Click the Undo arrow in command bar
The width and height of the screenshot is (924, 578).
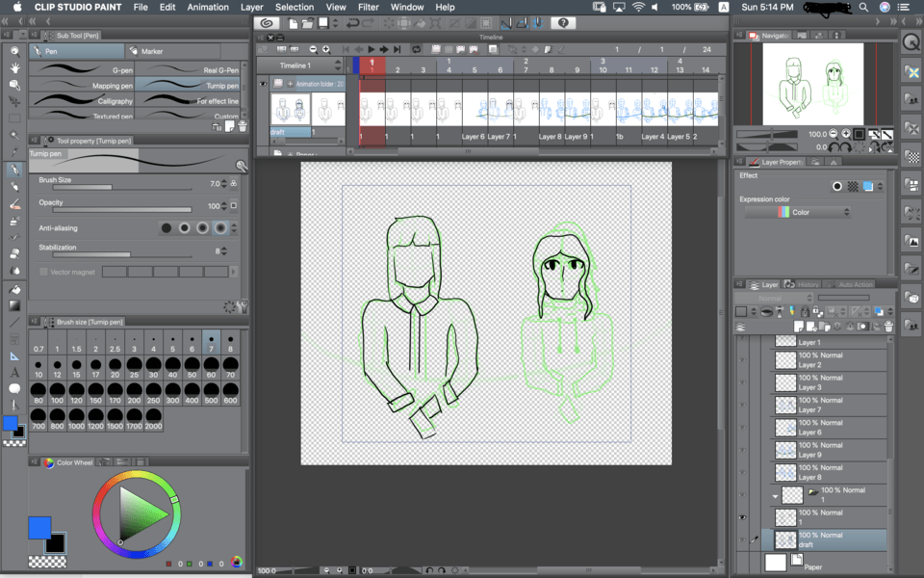[352, 23]
